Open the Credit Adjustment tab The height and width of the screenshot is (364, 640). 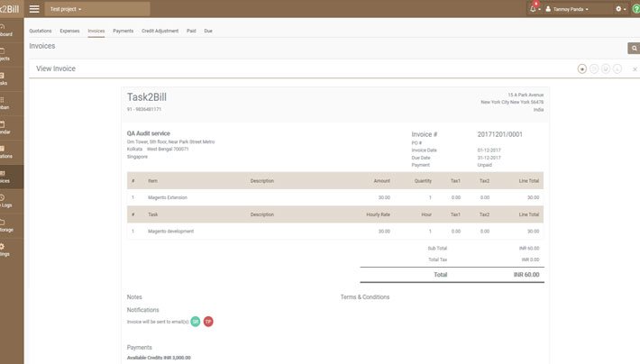pos(160,31)
